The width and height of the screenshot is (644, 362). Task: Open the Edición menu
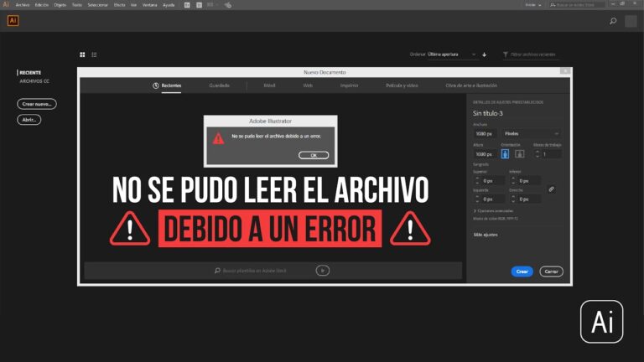(x=41, y=5)
